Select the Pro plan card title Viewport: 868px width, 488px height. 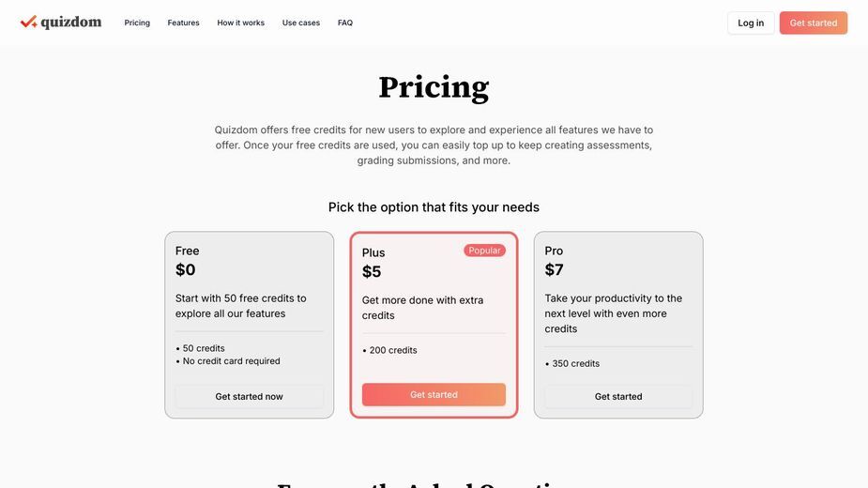[x=554, y=251]
